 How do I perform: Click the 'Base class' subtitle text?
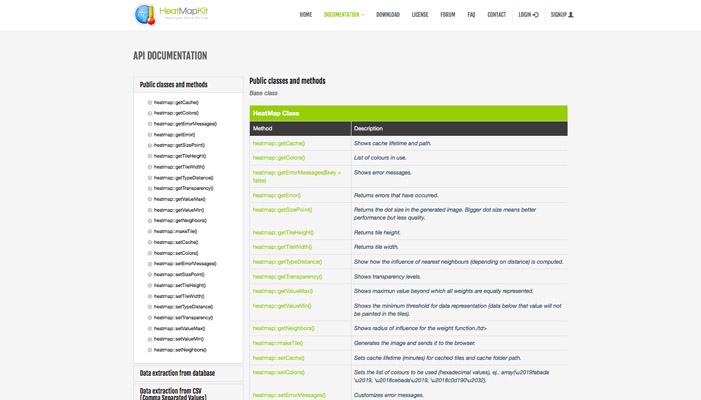[x=263, y=93]
